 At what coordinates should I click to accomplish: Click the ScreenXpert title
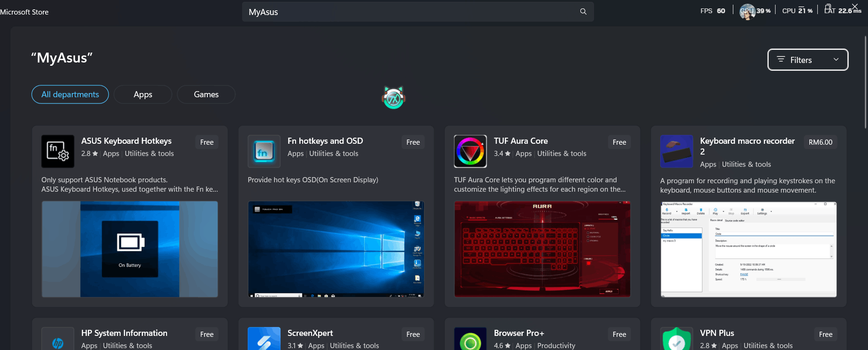click(x=310, y=333)
